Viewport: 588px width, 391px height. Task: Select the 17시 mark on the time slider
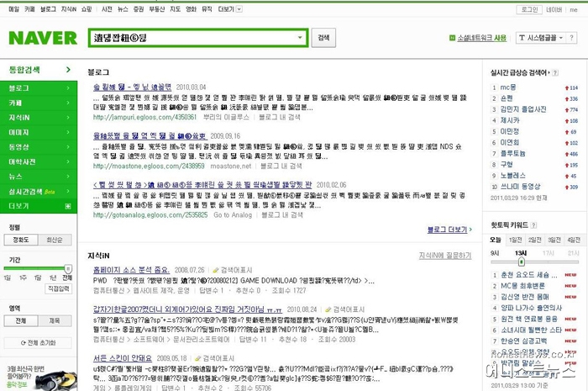(548, 253)
